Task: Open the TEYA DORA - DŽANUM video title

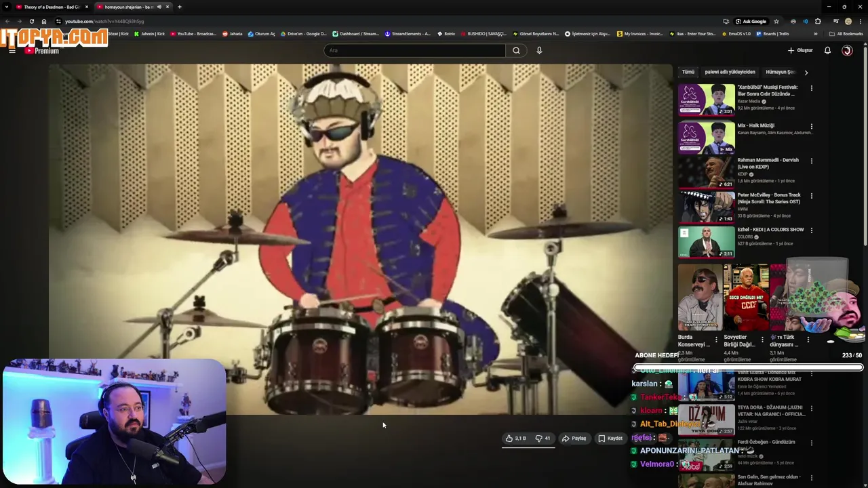Action: click(771, 411)
